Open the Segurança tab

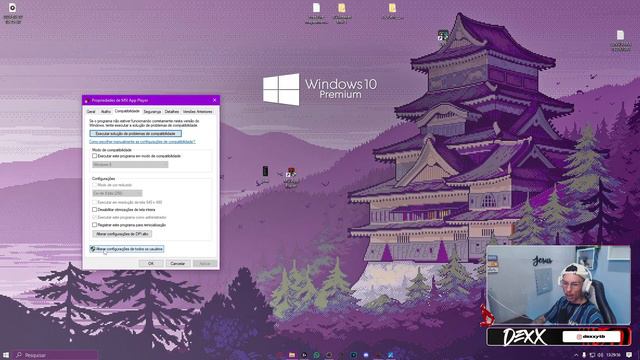click(152, 111)
